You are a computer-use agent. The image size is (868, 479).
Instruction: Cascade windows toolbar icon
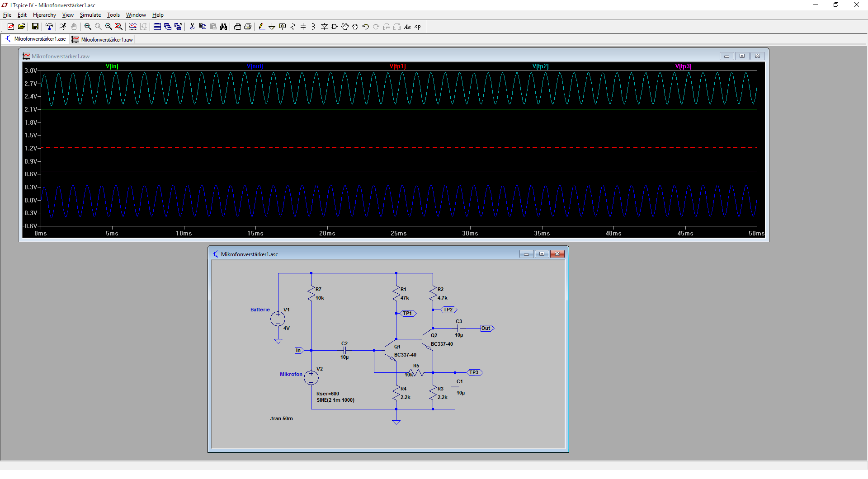168,27
